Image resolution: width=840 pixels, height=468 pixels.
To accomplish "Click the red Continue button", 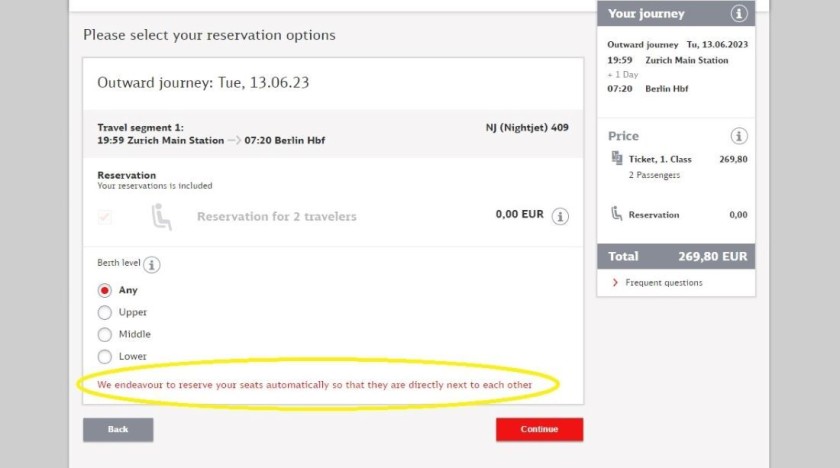I will tap(539, 429).
